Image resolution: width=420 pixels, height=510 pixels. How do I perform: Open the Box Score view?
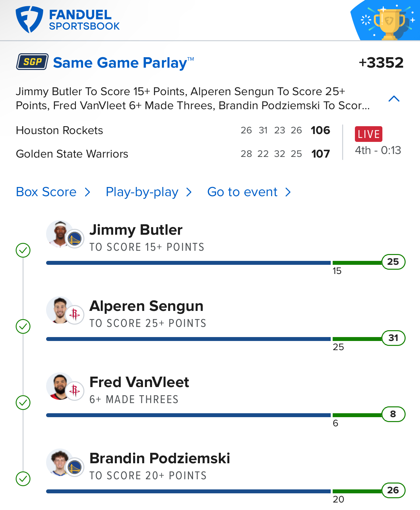(46, 192)
